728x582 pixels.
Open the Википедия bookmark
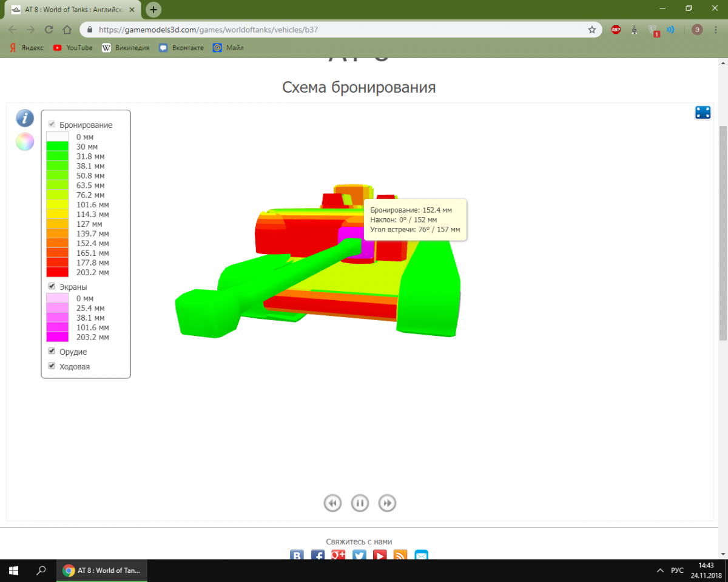126,47
